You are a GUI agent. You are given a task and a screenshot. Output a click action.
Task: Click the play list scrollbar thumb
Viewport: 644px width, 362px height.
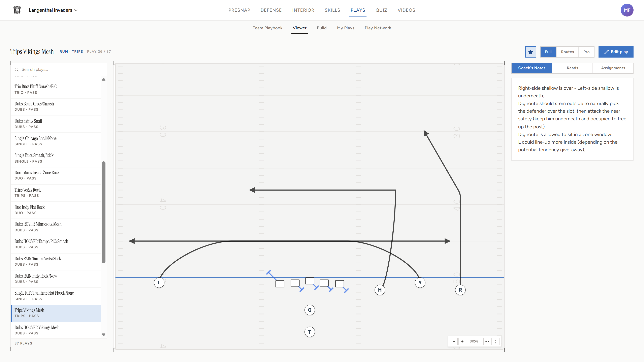pos(103,212)
